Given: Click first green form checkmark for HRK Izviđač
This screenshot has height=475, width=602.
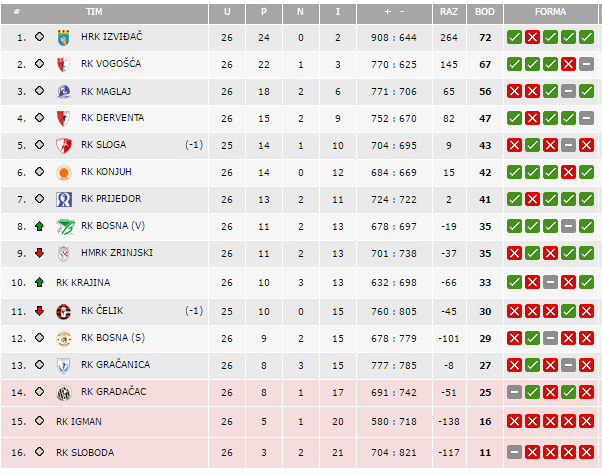Looking at the screenshot, I should (514, 37).
